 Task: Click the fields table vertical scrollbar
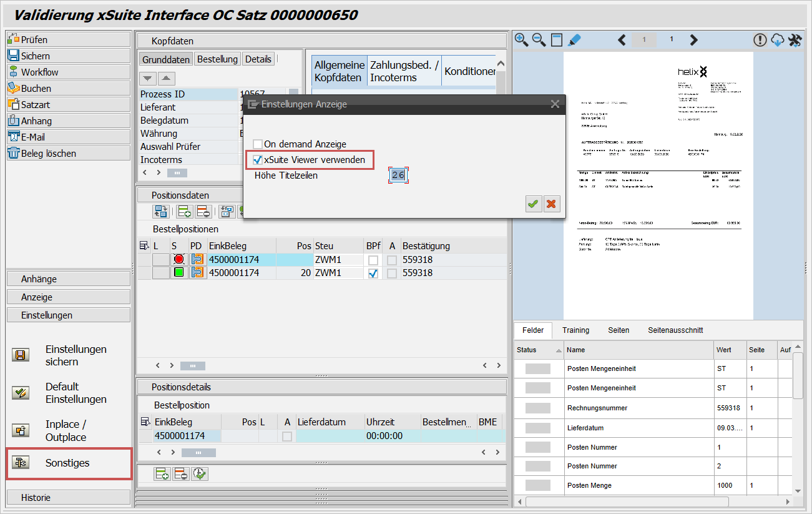(798, 380)
